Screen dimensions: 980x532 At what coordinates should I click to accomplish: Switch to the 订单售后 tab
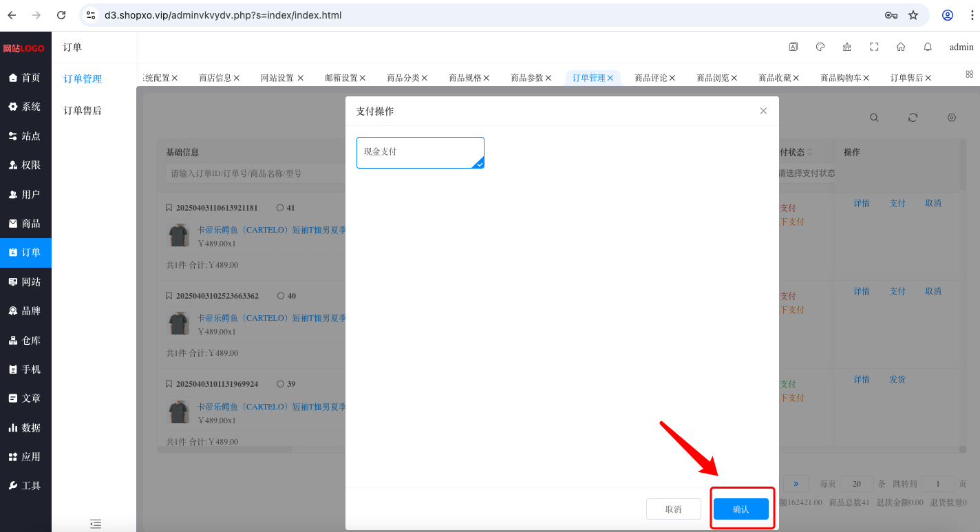pos(907,78)
